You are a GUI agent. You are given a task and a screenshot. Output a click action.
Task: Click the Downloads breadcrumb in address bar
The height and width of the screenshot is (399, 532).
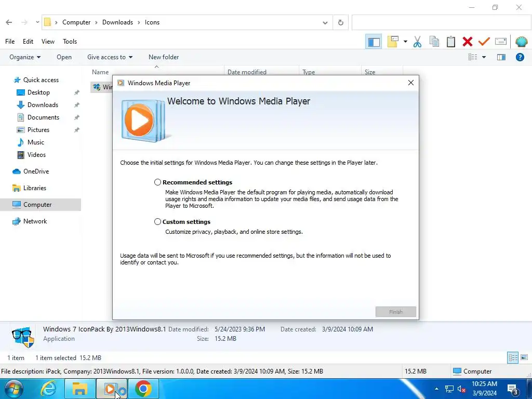(x=117, y=22)
